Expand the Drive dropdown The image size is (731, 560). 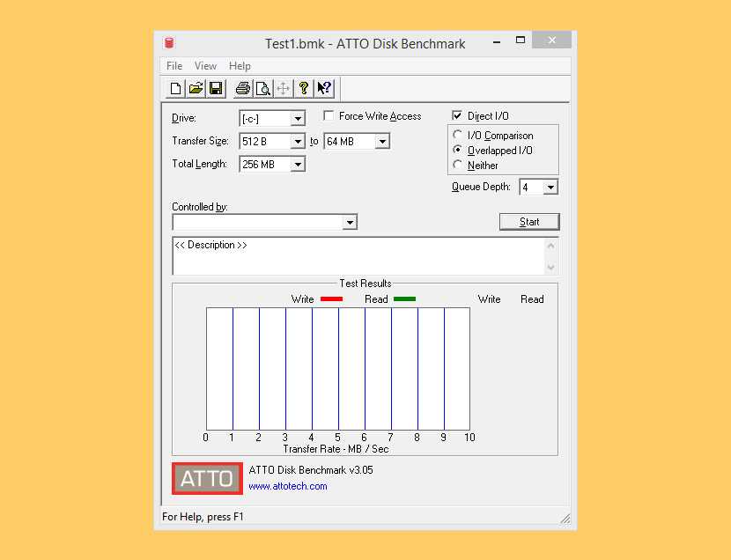(298, 119)
